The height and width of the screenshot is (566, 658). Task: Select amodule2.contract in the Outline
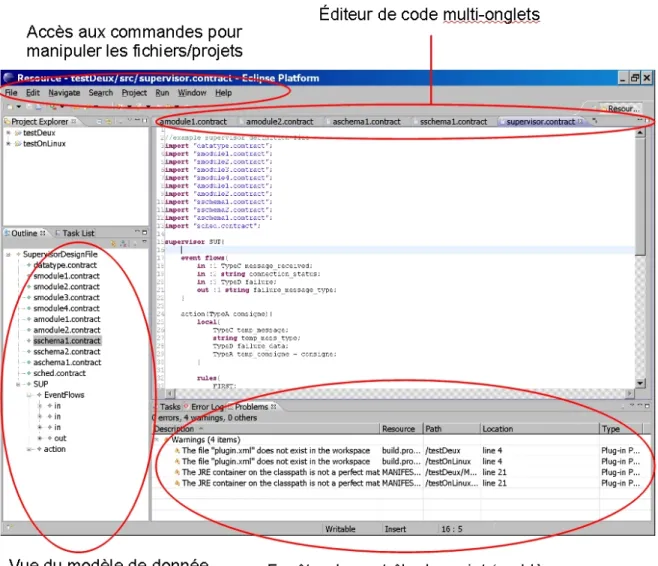pyautogui.click(x=67, y=330)
